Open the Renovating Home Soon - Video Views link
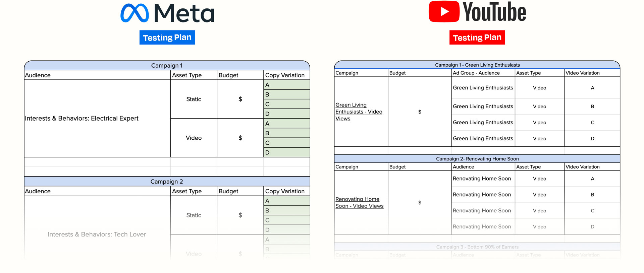Screen dimensions: 644x273 [x=359, y=203]
